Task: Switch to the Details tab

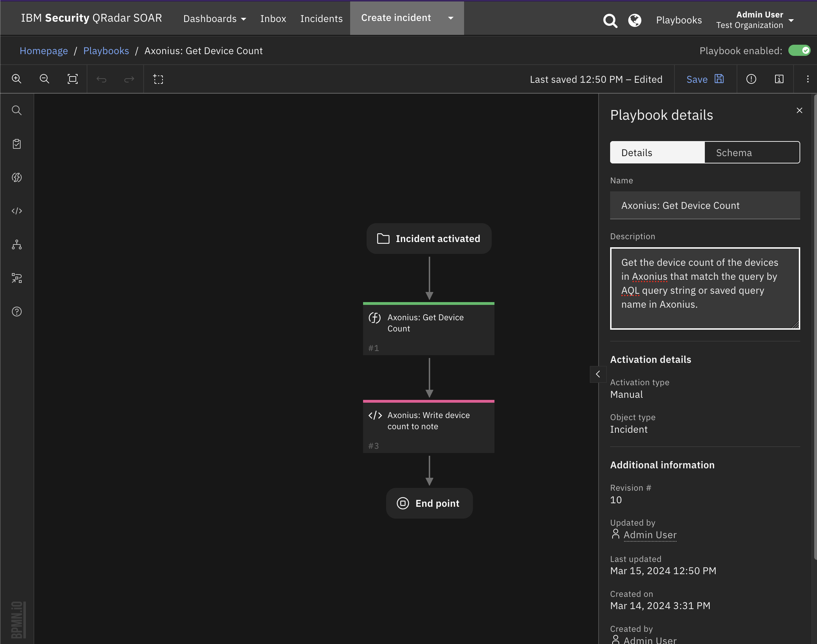Action: pos(657,152)
